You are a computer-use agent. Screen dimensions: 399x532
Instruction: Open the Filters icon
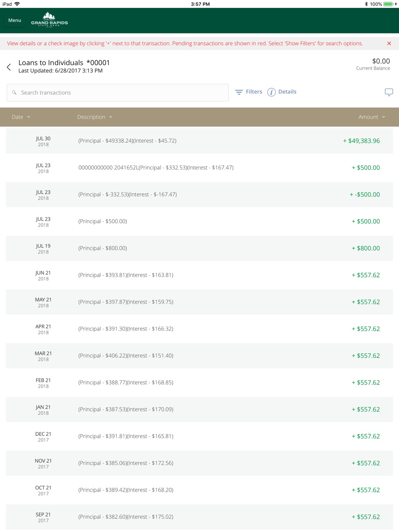[239, 92]
